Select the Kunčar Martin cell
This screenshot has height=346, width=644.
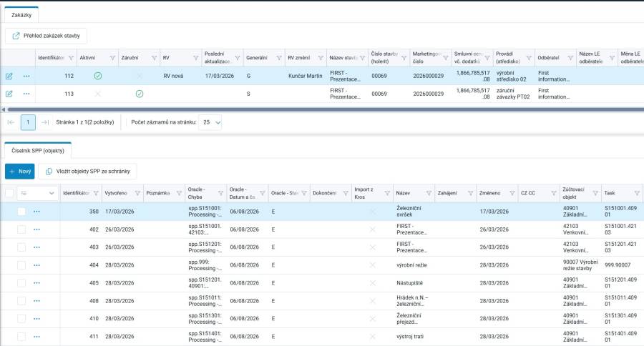305,76
